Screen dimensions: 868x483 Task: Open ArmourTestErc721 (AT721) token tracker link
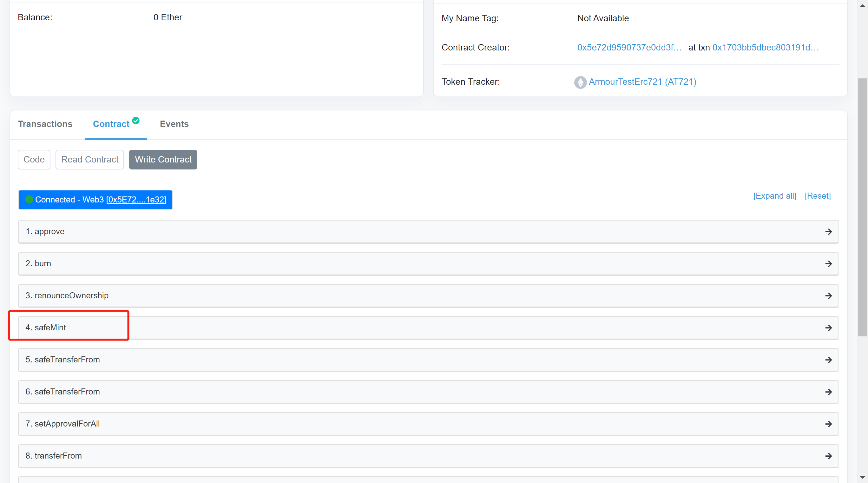click(642, 82)
